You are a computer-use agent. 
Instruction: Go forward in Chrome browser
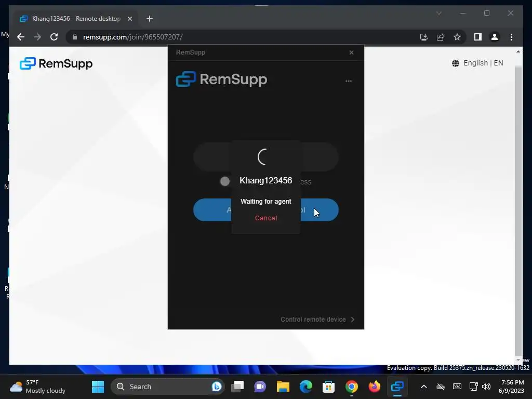(x=37, y=37)
